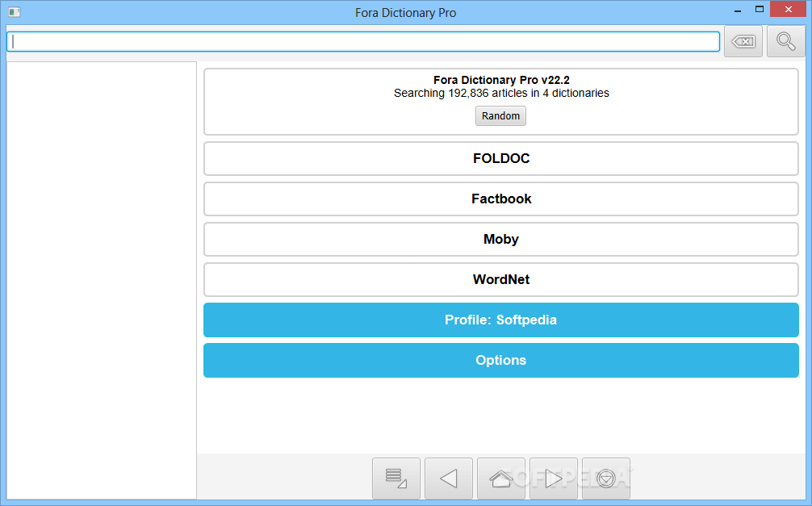
Task: Click the app icon in the title bar
Action: (x=14, y=12)
